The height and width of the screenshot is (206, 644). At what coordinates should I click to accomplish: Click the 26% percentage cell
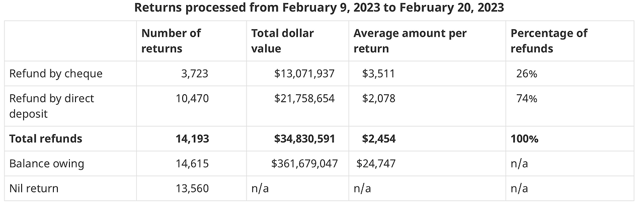527,74
